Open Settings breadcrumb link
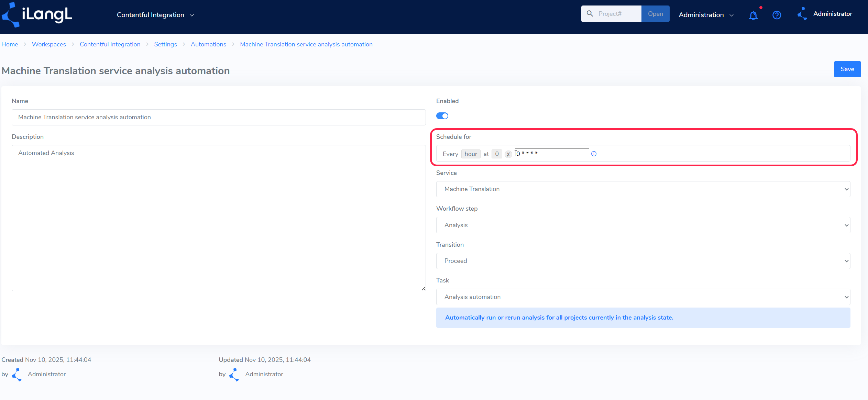The image size is (868, 400). [165, 44]
